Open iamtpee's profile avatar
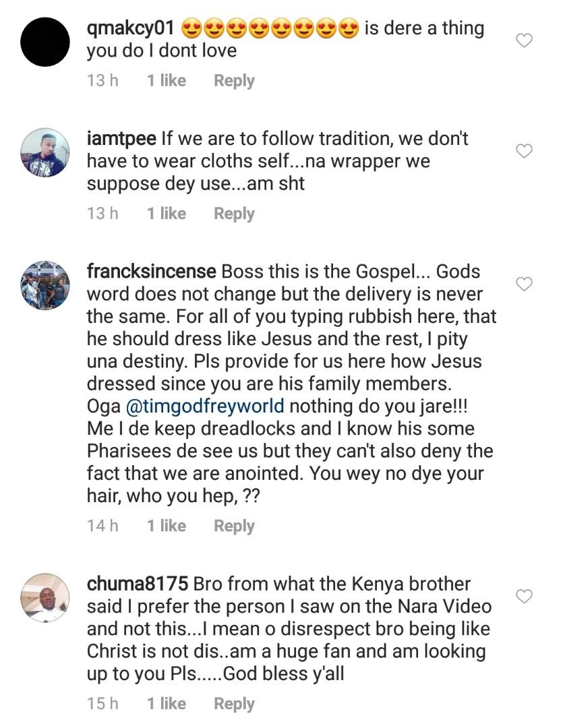Viewport: 563px width, 728px height. pyautogui.click(x=45, y=152)
